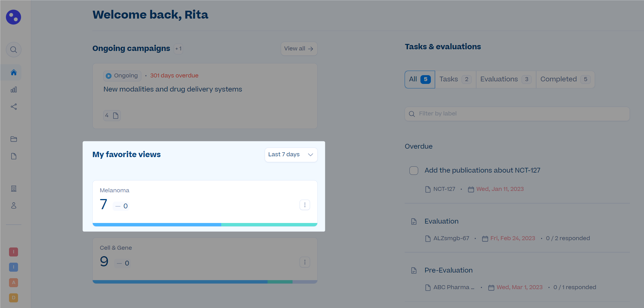This screenshot has height=308, width=644.
Task: Open the three-dot menu on the Melanoma card
Action: click(x=305, y=205)
